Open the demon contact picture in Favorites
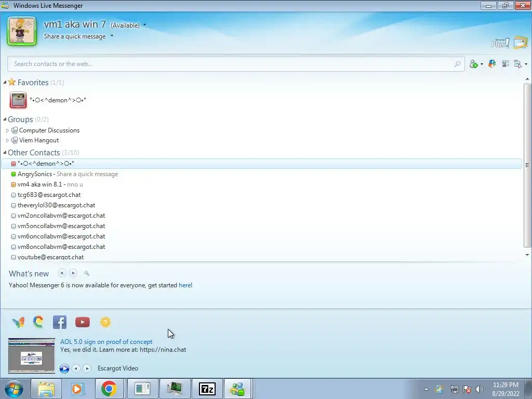This screenshot has height=399, width=532. (18, 100)
